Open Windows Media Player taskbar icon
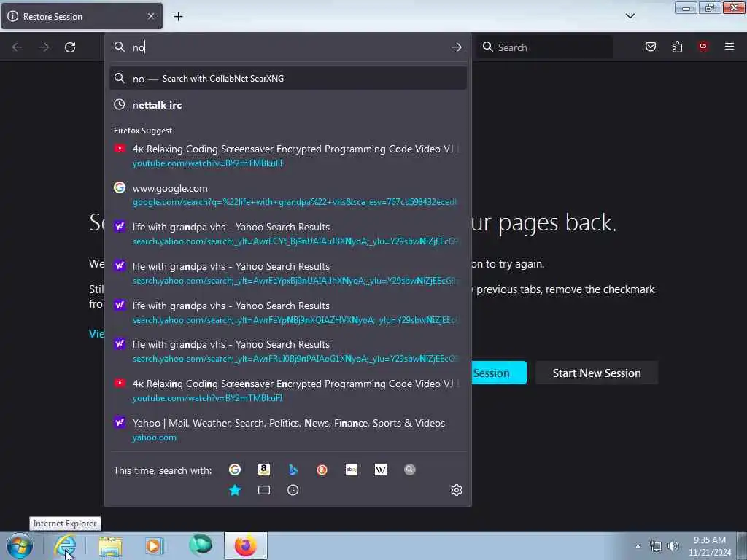Viewport: 747px width, 560px height. (x=153, y=545)
